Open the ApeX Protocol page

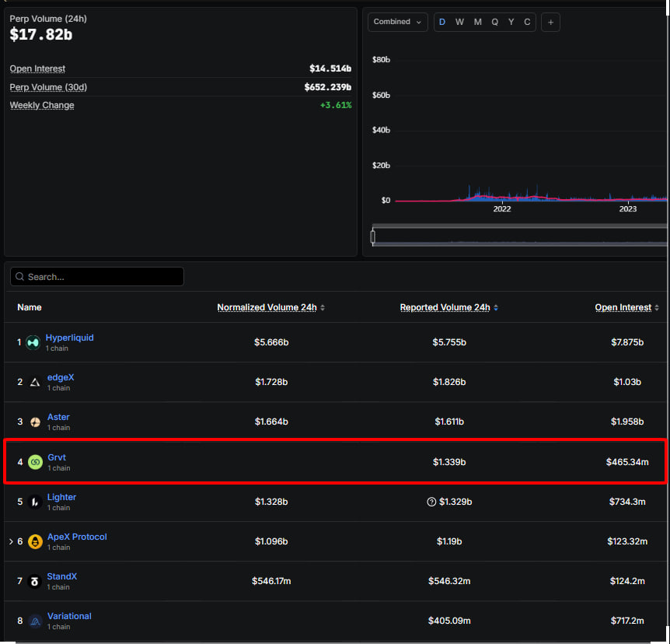[77, 537]
